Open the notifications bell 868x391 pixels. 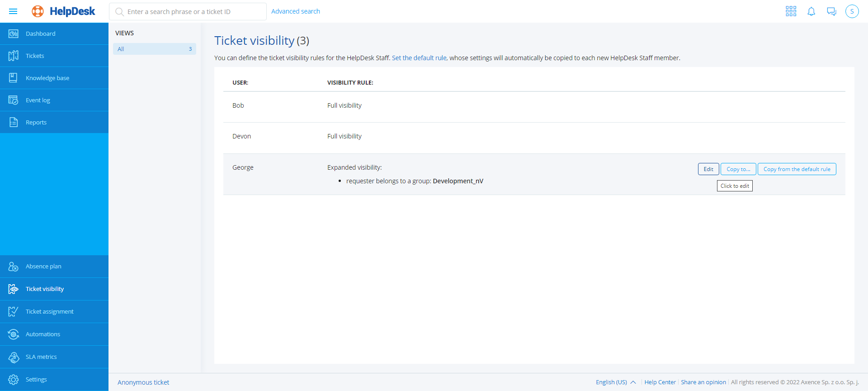click(811, 11)
